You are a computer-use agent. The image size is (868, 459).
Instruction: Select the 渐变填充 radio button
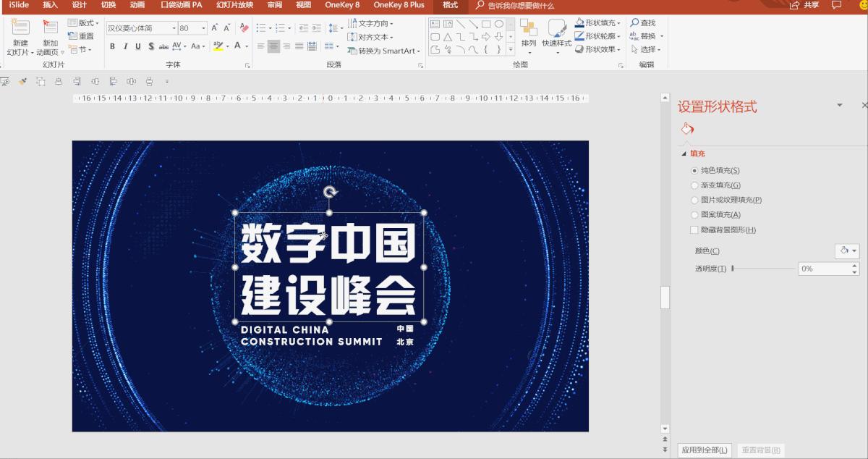coord(694,185)
